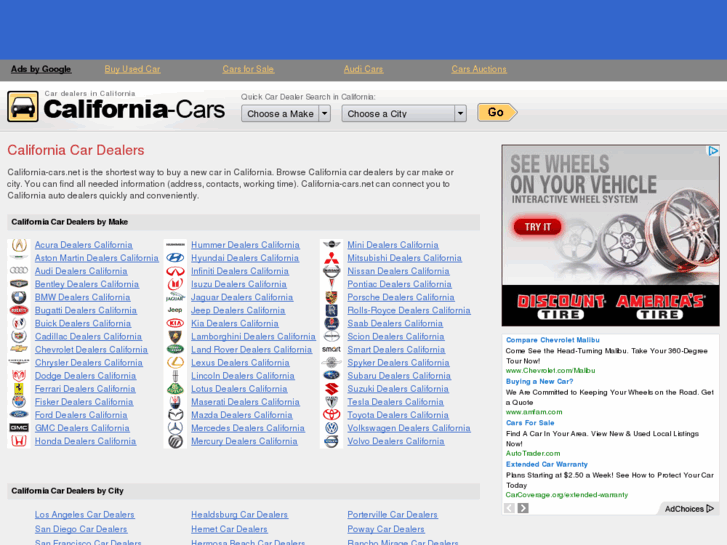Open the Buy Used Car ad link
The width and height of the screenshot is (727, 545).
point(133,69)
